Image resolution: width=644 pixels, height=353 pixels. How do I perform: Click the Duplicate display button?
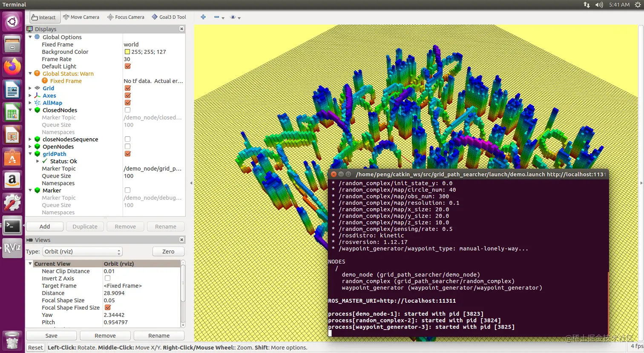tap(85, 227)
